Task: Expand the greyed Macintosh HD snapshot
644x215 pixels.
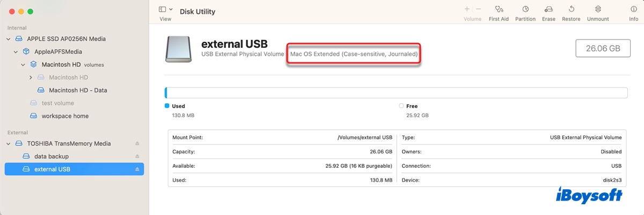Action: coord(31,77)
